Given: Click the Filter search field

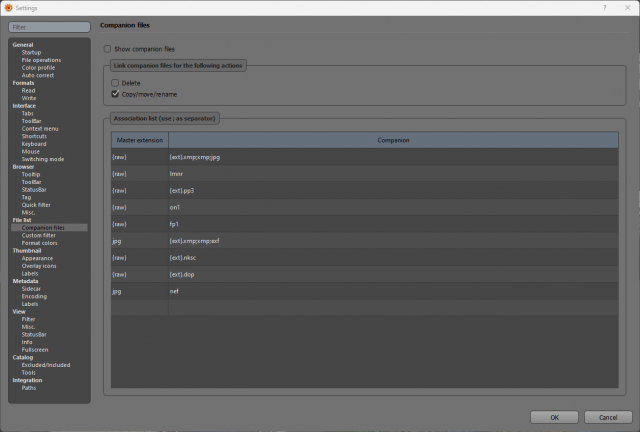Looking at the screenshot, I should pyautogui.click(x=49, y=27).
